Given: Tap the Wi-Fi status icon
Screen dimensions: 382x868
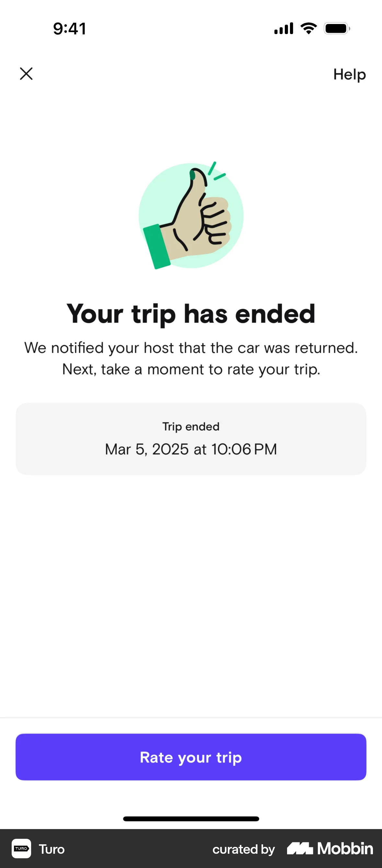Looking at the screenshot, I should 309,28.
